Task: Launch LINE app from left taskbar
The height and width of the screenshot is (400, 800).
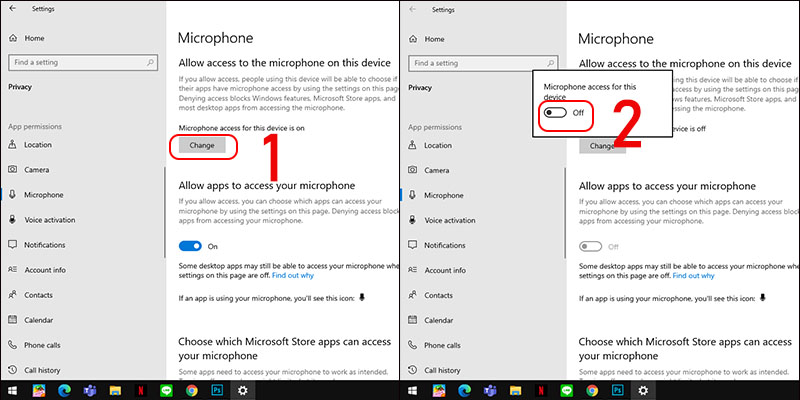Action: pos(166,391)
